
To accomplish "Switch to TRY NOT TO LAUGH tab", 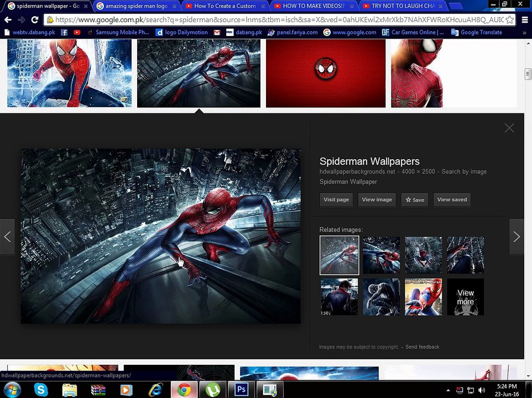I will pos(403,6).
